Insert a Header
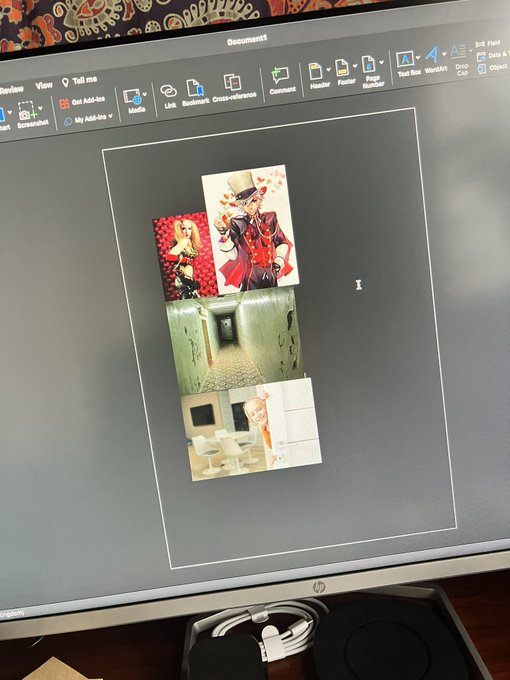 (318, 75)
